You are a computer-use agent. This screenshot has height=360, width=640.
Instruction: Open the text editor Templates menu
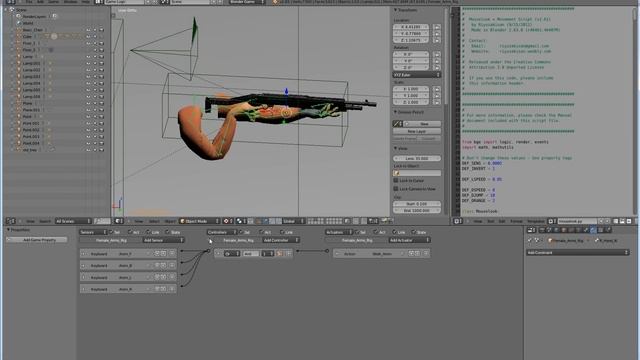(536, 221)
